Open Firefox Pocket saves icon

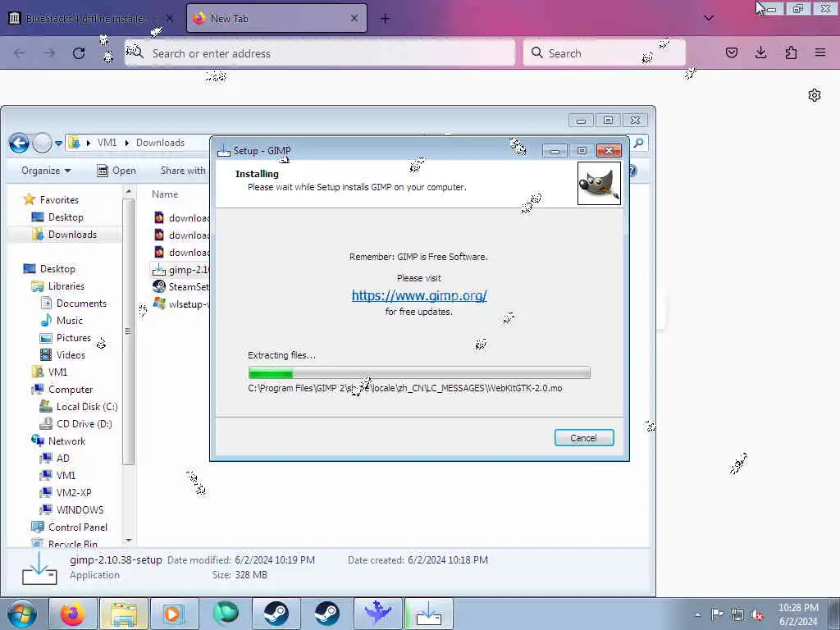731,52
